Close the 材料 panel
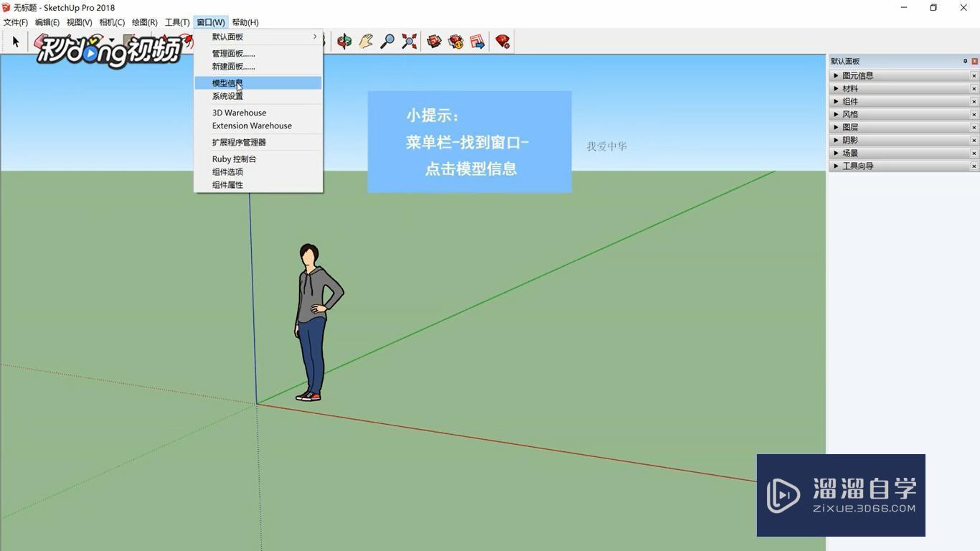Screen dimensions: 980x551 974,88
